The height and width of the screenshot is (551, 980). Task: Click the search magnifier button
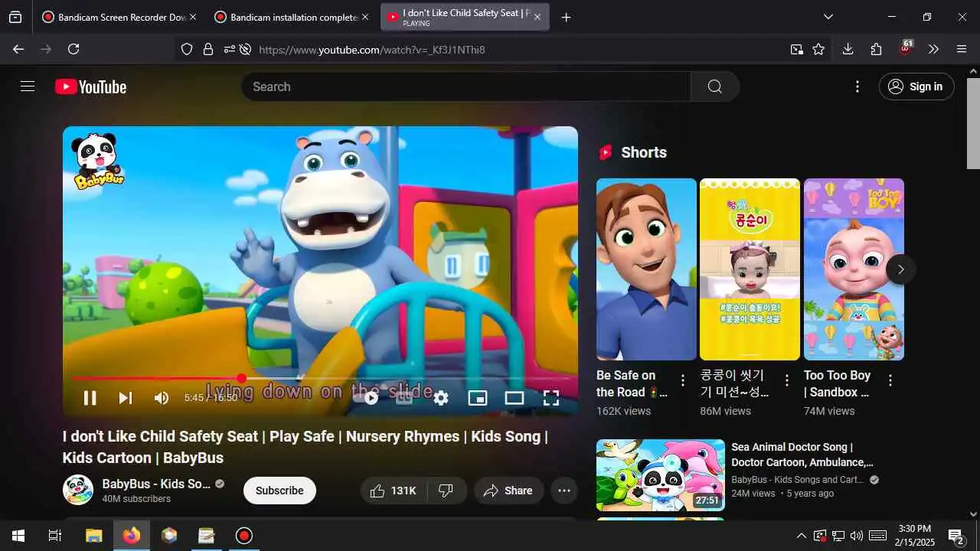pos(715,86)
